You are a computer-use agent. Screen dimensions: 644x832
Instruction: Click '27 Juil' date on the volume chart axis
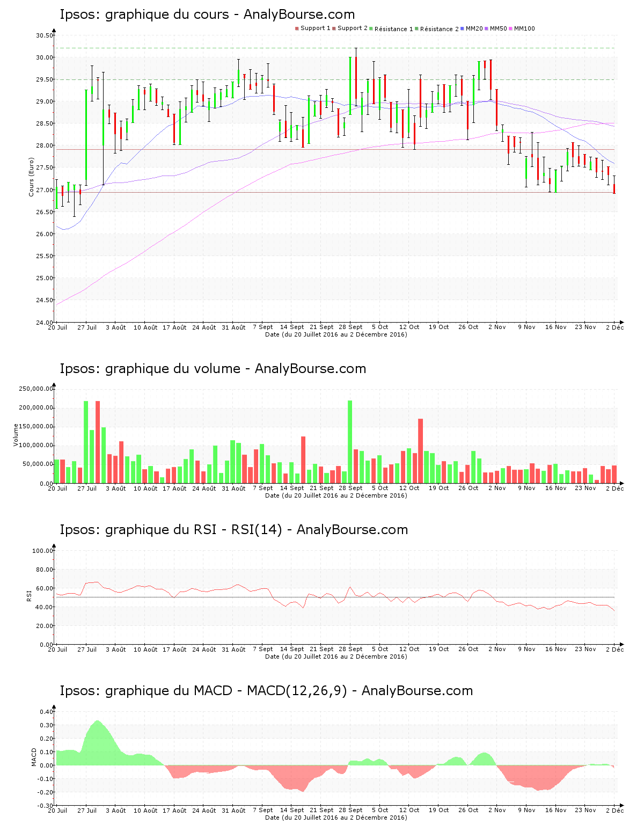[x=87, y=488]
